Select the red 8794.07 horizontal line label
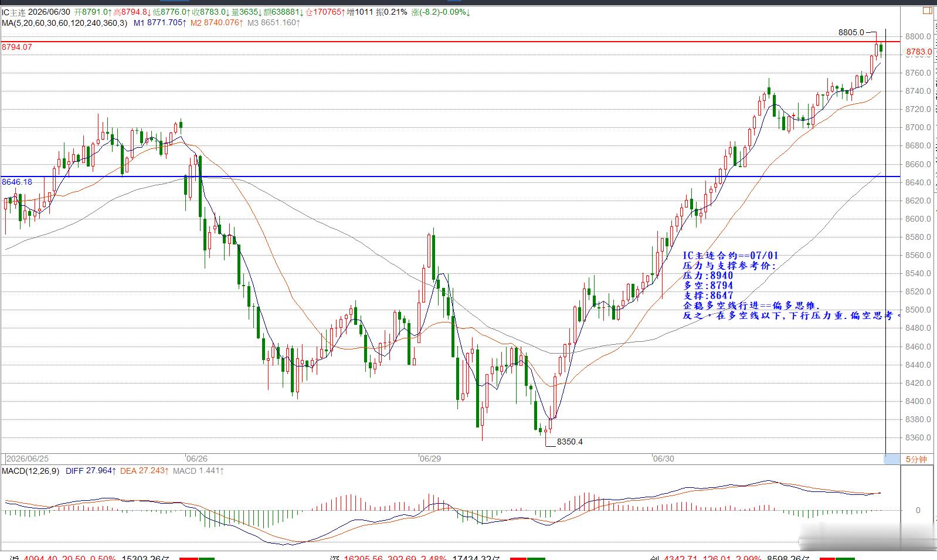 coord(17,47)
